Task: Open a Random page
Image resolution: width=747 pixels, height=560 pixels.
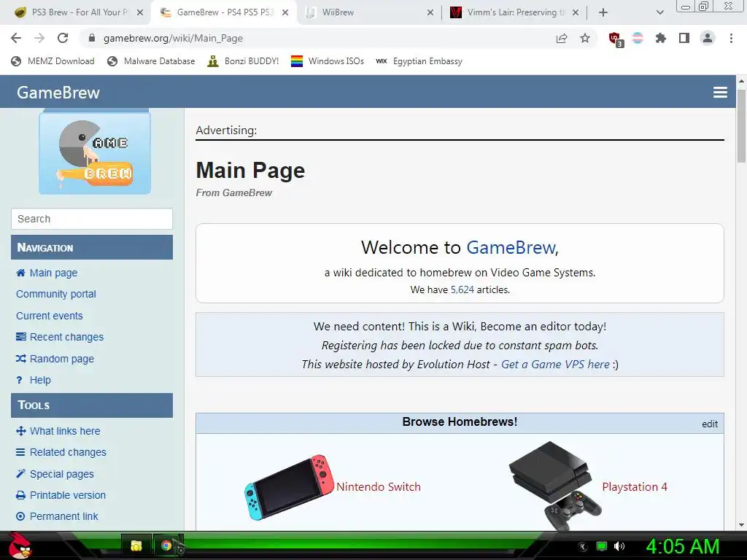Action: click(55, 359)
